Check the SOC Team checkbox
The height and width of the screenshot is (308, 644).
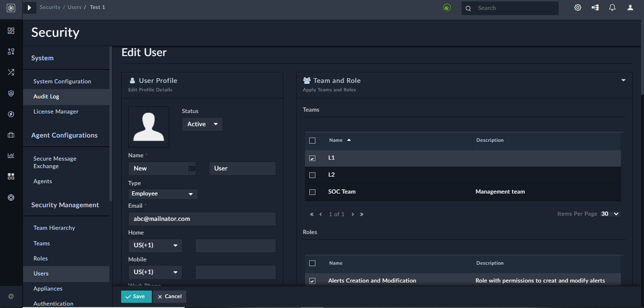[x=312, y=192]
